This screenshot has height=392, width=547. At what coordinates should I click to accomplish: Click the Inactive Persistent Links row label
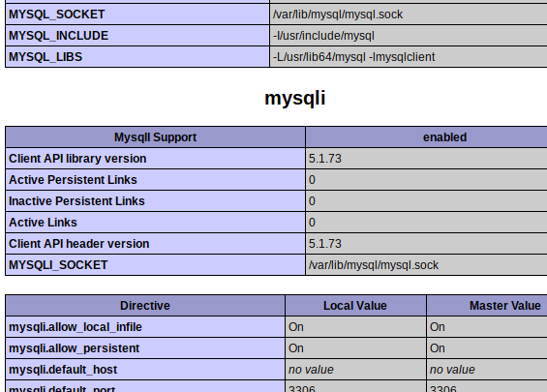(x=76, y=201)
